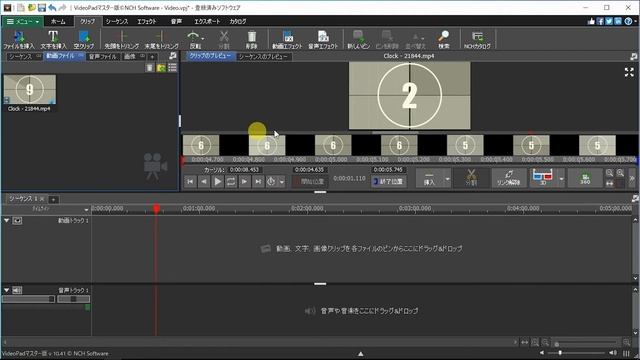This screenshot has width=640, height=360.
Task: Open the Menu (メニュー) dropdown
Action: [22, 21]
